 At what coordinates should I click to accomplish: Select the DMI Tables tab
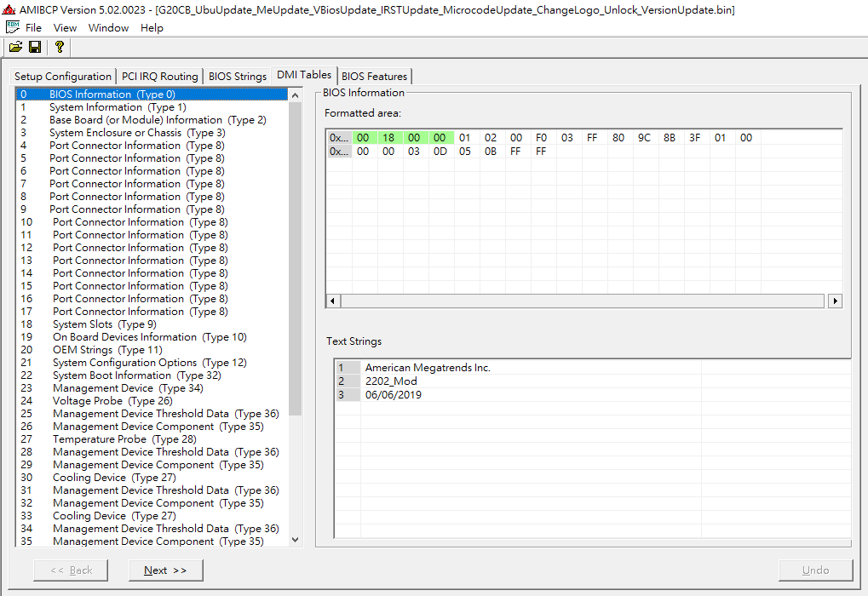[x=304, y=75]
